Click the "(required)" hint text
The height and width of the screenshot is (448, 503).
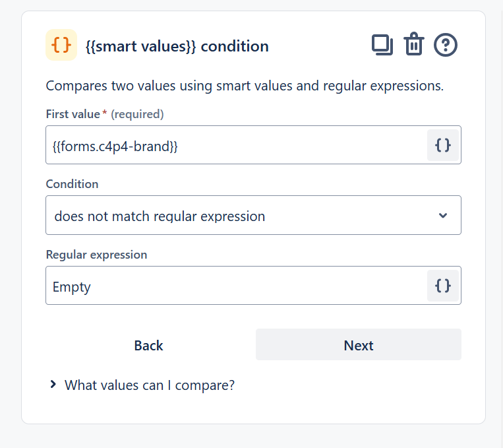137,114
